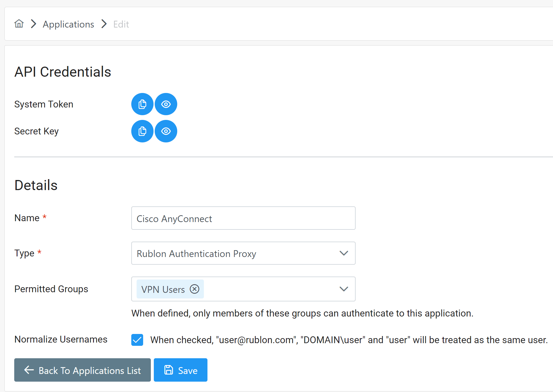This screenshot has height=392, width=553.
Task: Click the Type field label
Action: [28, 253]
